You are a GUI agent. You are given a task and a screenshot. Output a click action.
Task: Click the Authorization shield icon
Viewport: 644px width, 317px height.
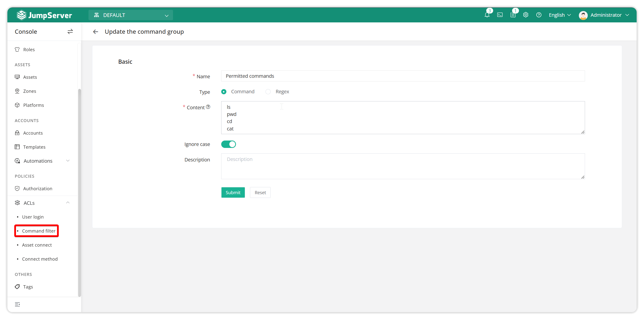[x=17, y=188]
